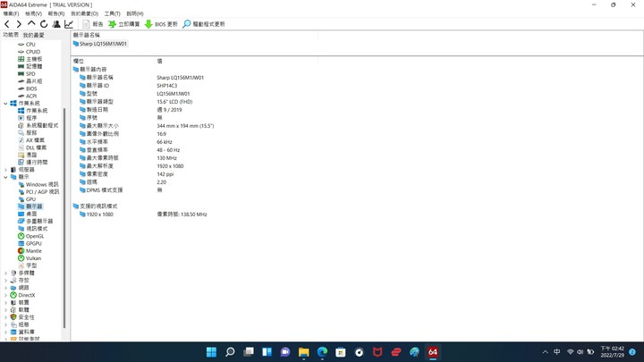Open File Explorer from the taskbar
Screen dimensions: 644x362
click(x=303, y=352)
